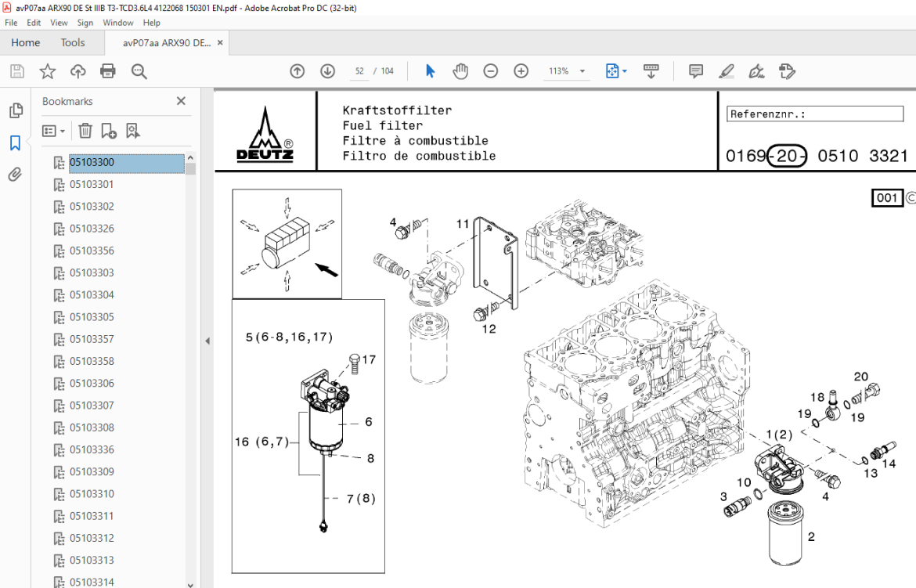
Task: Collapse the navigation pane arrow
Action: click(207, 341)
